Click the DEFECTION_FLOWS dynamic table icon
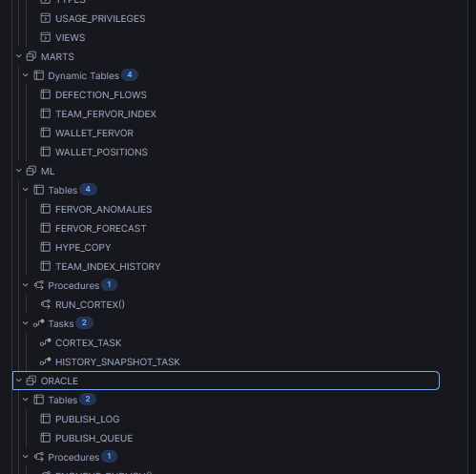The height and width of the screenshot is (474, 476). click(46, 94)
